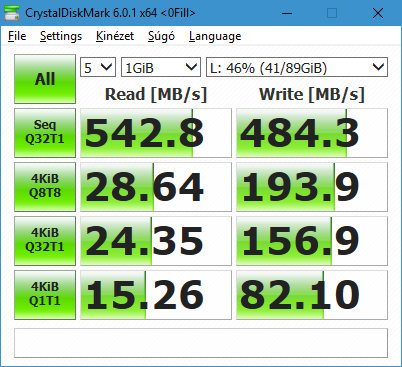Start the 4KiB Q8T8 test

pyautogui.click(x=45, y=187)
